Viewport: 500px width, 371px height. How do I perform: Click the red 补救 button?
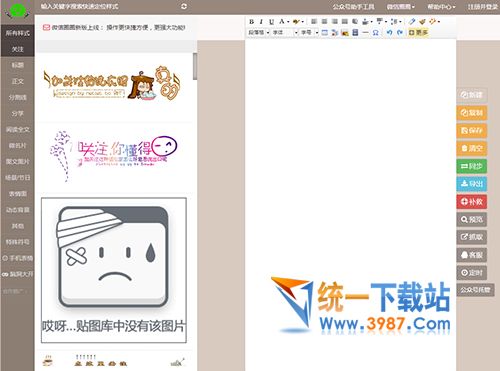pos(472,202)
